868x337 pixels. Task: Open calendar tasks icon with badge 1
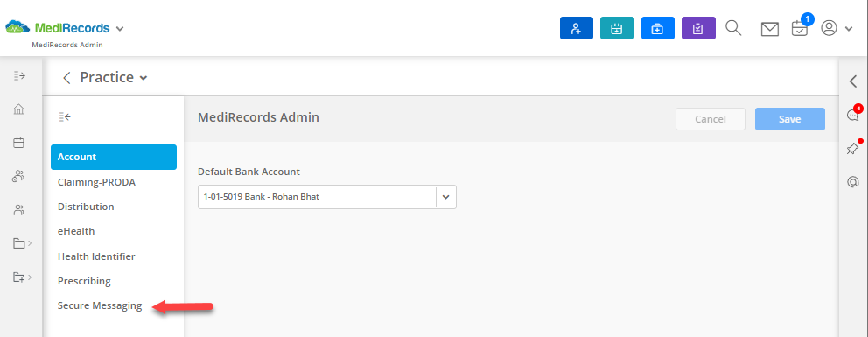[x=800, y=27]
